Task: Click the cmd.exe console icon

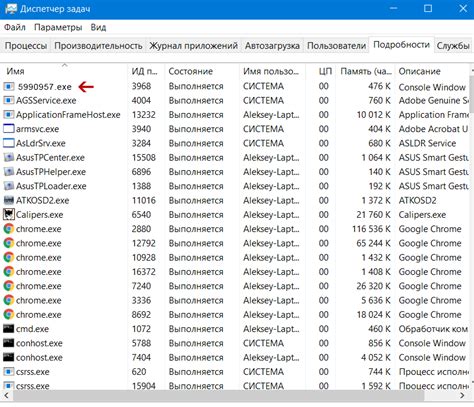Action: pos(9,329)
